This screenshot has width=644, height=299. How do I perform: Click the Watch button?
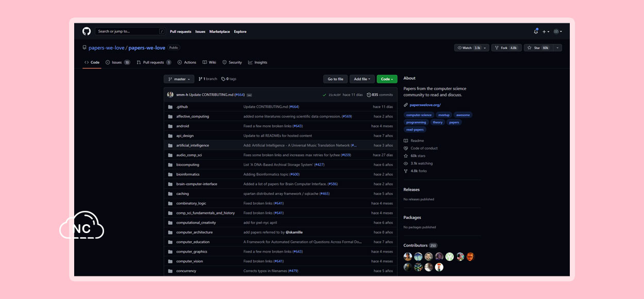(x=471, y=48)
